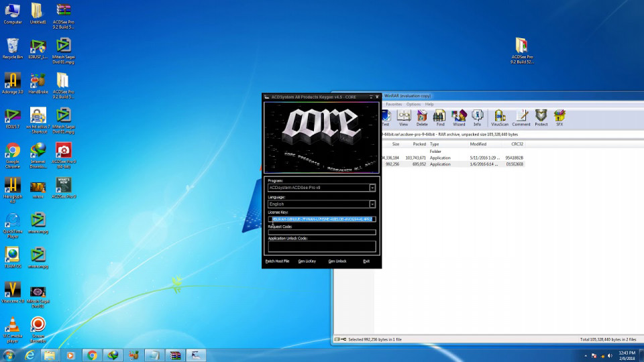Select the ws hd edius 7 Shortcut icon
Screen dimensions: 644x362
pos(38,121)
